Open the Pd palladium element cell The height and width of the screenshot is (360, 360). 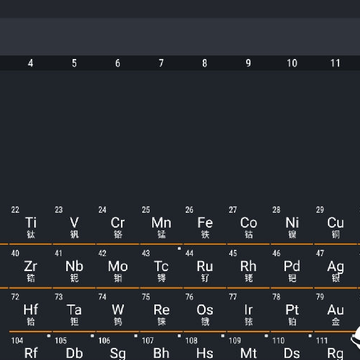point(292,267)
